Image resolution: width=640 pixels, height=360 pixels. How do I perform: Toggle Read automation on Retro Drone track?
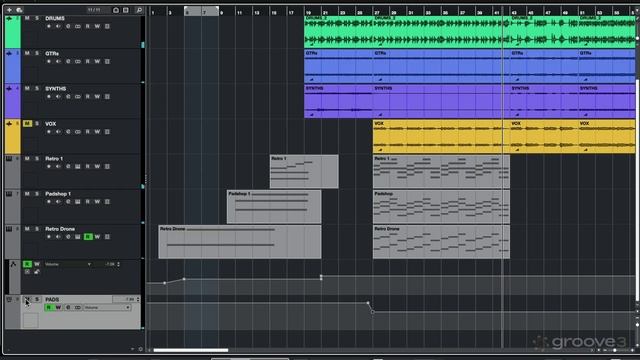tap(88, 237)
